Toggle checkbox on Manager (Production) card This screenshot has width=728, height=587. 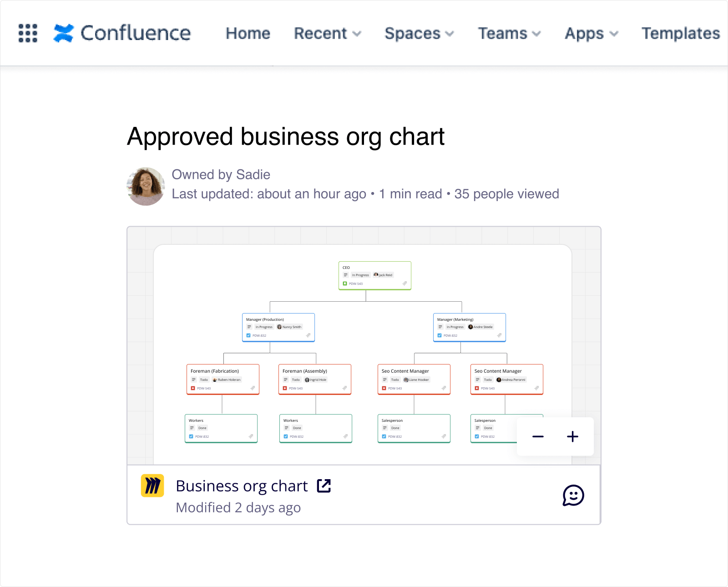(248, 335)
